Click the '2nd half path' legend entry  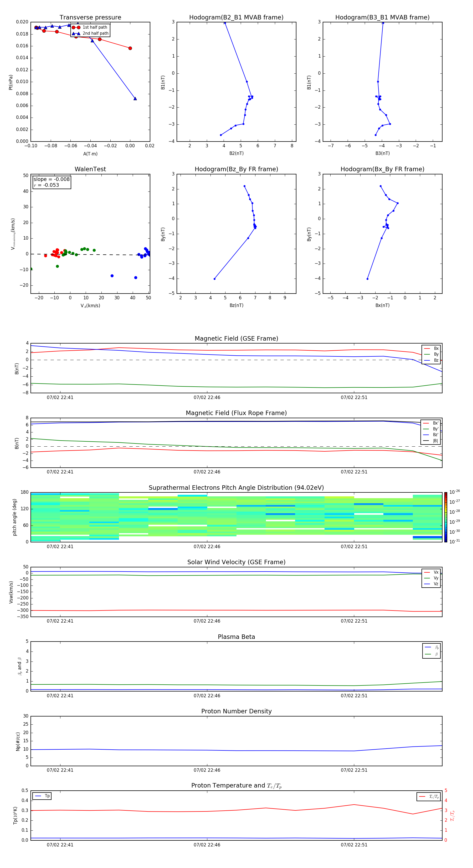click(x=90, y=33)
